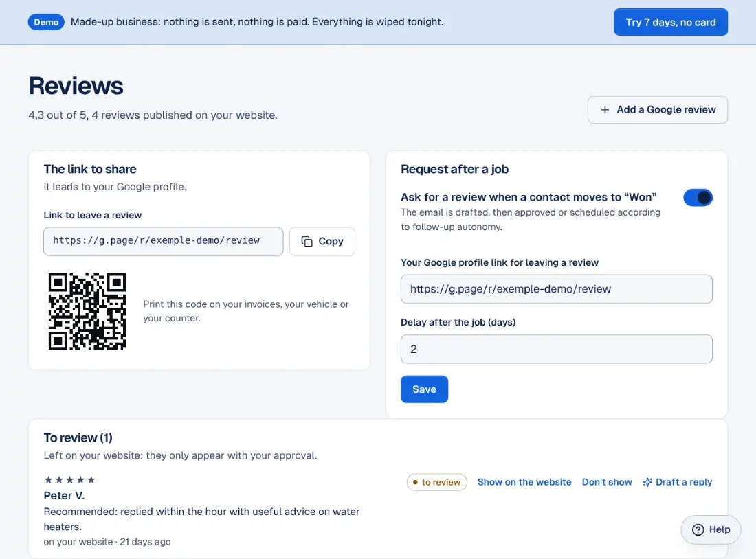Click 'Link to leave a review' label

pyautogui.click(x=93, y=215)
